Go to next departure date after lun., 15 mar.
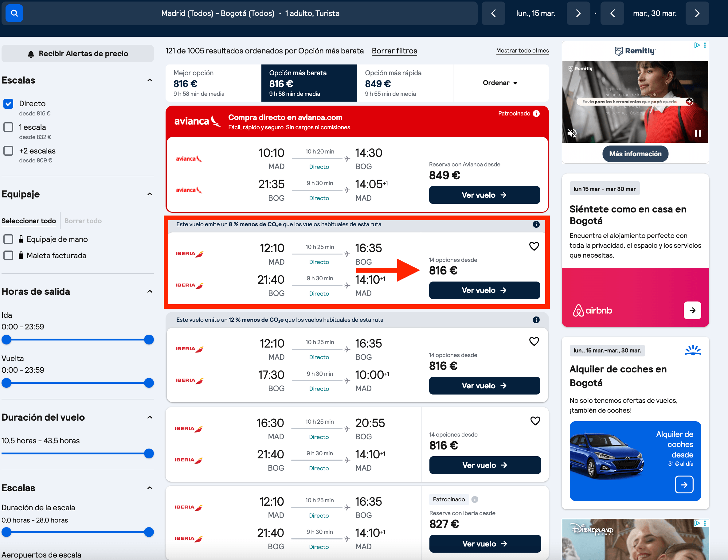 point(578,13)
